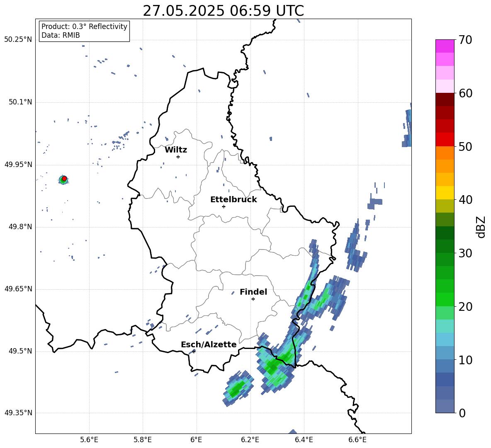Click the Esch/Alzette station cross marker
Image resolution: width=491 pixels, height=448 pixels.
[x=194, y=351]
